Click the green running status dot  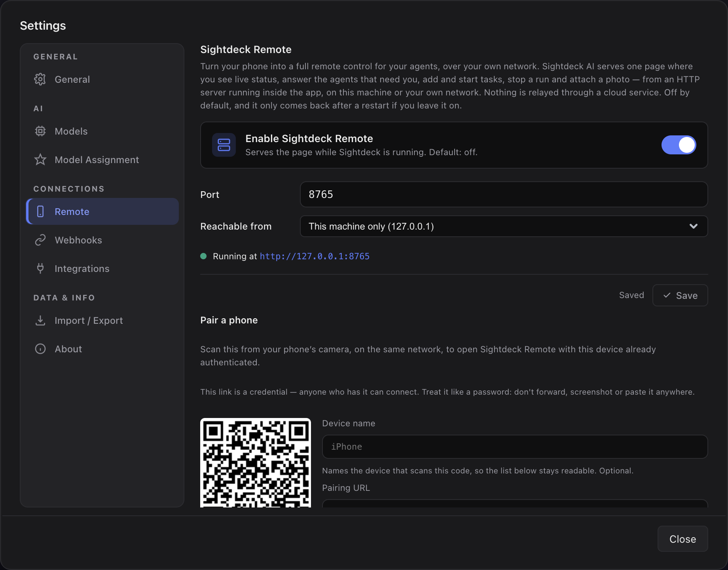coord(203,256)
